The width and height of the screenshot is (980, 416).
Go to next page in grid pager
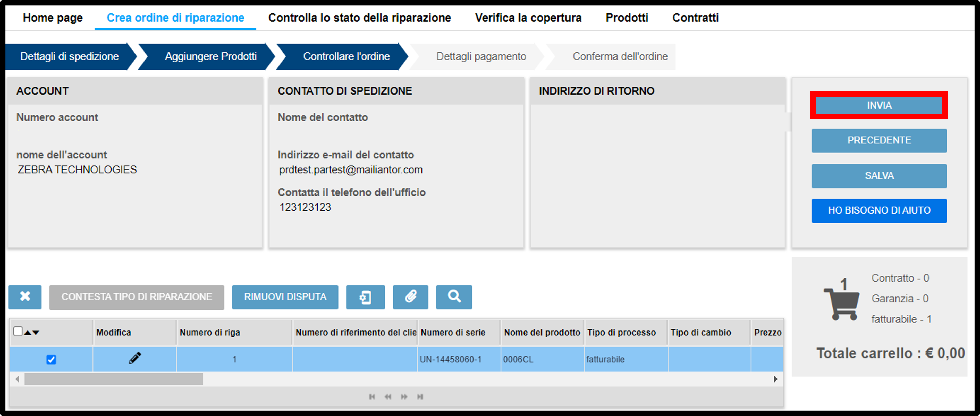(x=404, y=397)
